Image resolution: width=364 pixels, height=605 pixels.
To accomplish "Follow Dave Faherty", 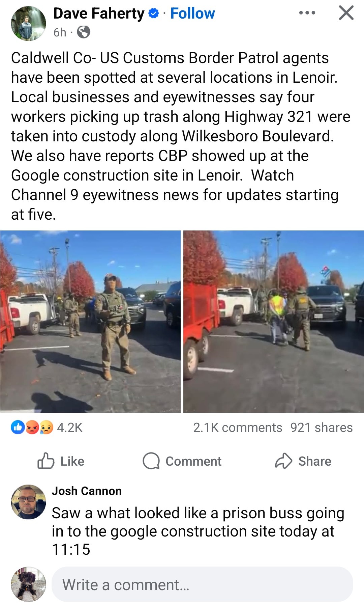I will [192, 13].
